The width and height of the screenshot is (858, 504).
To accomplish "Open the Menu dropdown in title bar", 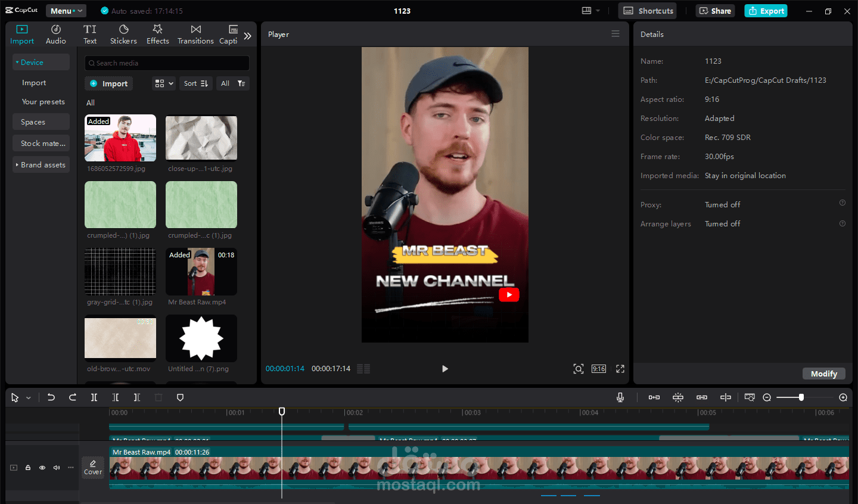I will point(66,11).
